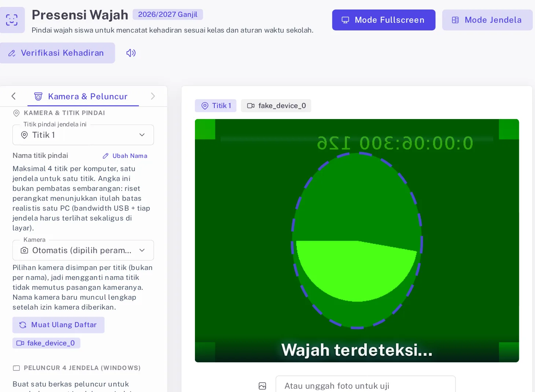This screenshot has height=392, width=535.
Task: Click the Titik 1 location chip
Action: (x=215, y=106)
